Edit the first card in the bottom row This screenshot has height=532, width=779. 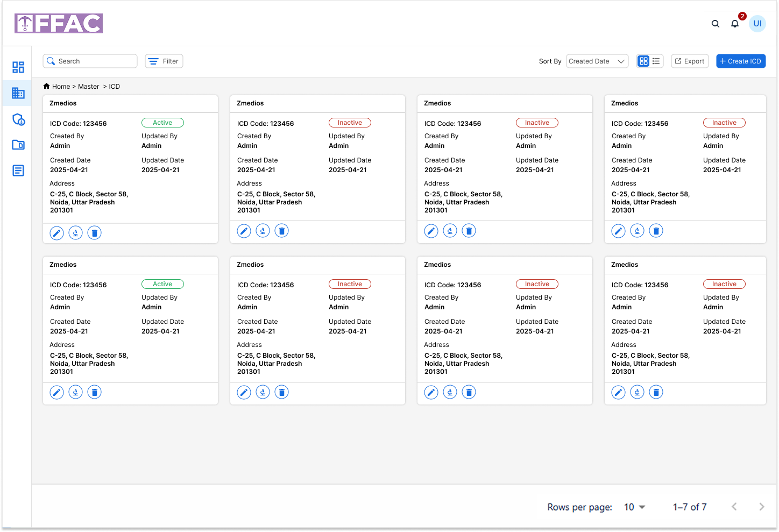pos(57,392)
